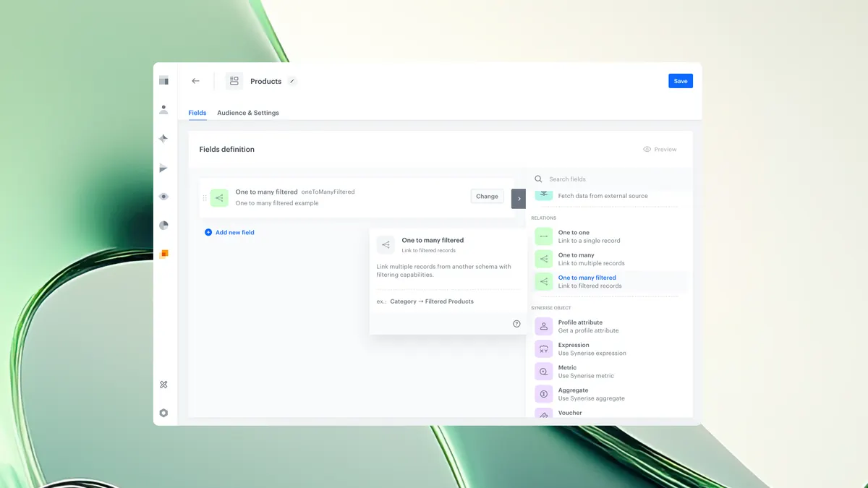Open the top dashboard icon in sidebar
868x488 pixels.
coord(163,80)
